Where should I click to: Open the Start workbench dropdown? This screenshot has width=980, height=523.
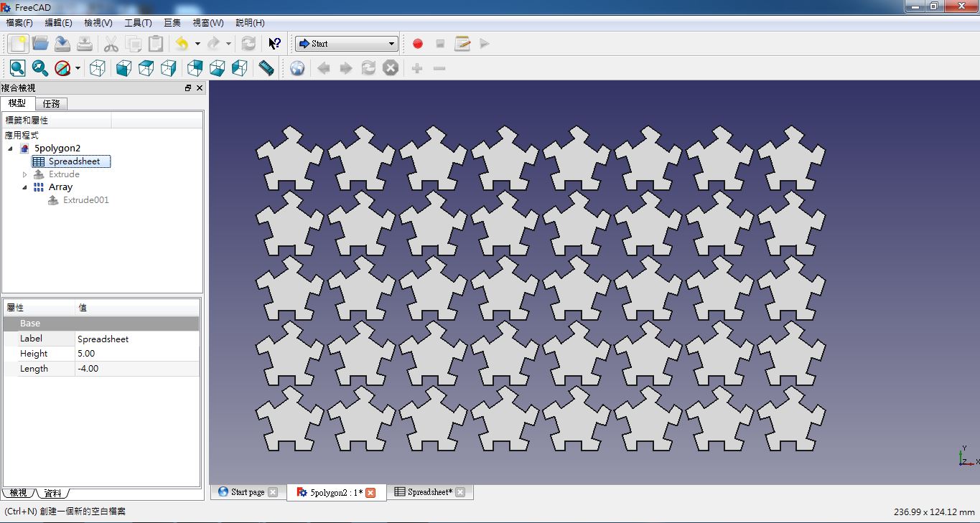[x=347, y=44]
